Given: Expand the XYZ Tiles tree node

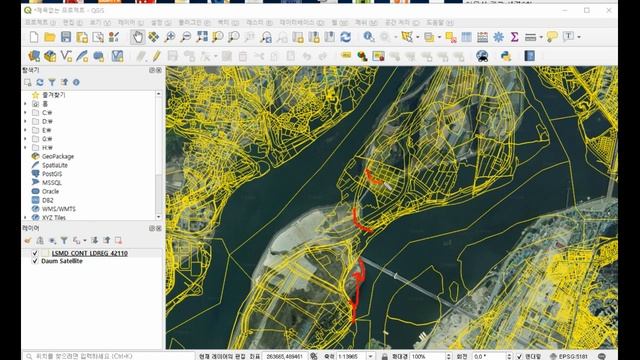Looking at the screenshot, I should [25, 218].
